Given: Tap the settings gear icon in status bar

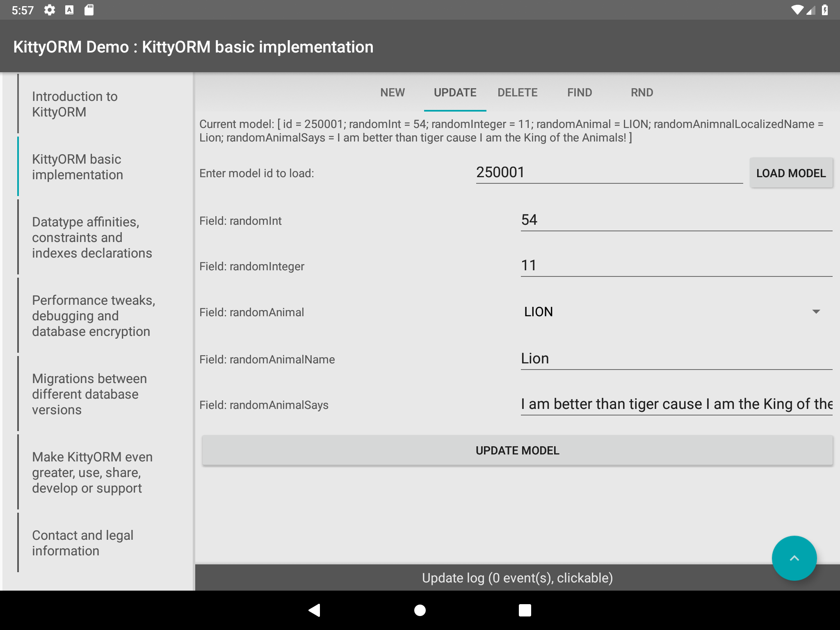Looking at the screenshot, I should pos(50,10).
